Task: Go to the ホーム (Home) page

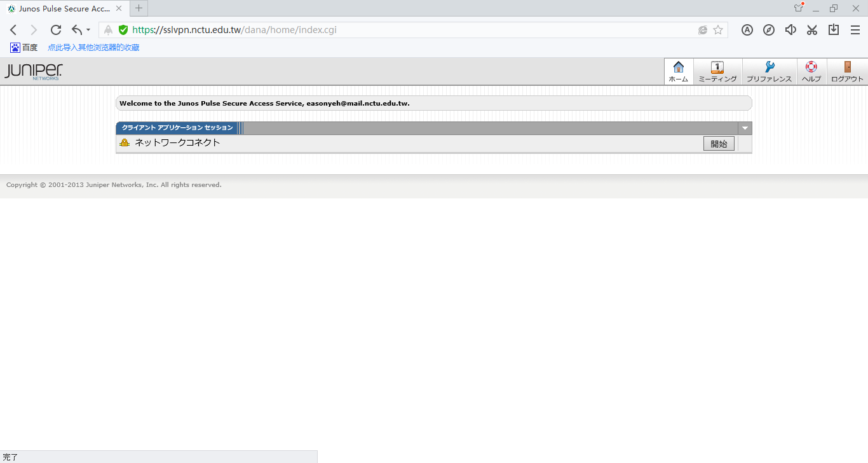Action: click(x=679, y=71)
